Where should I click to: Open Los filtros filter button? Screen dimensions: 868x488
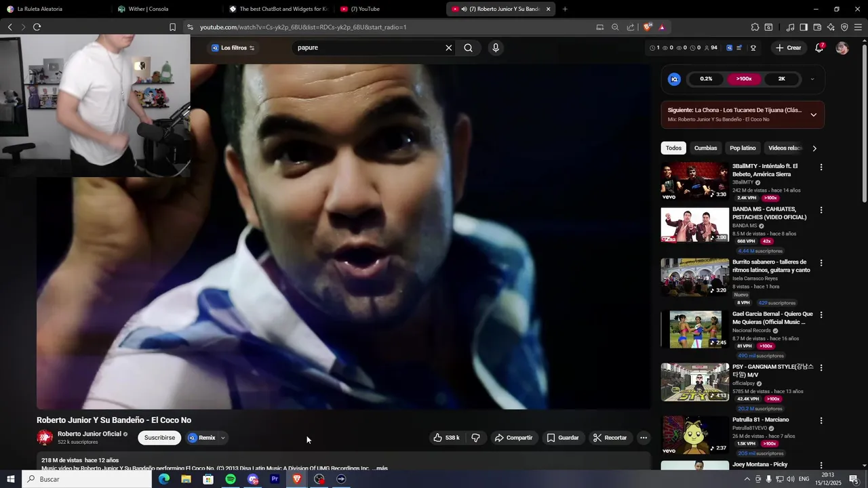(x=233, y=47)
